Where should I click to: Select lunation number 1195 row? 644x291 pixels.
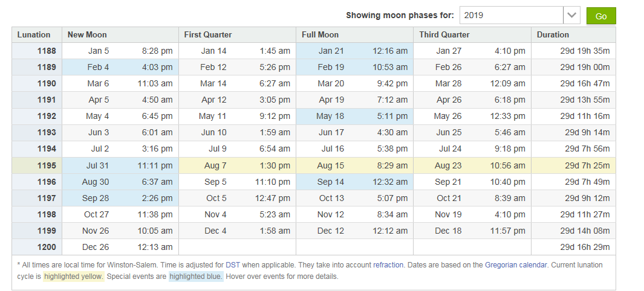[314, 165]
